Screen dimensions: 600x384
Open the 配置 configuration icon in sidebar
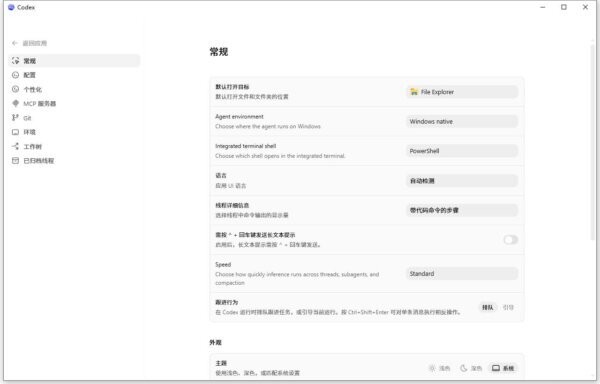tap(15, 75)
